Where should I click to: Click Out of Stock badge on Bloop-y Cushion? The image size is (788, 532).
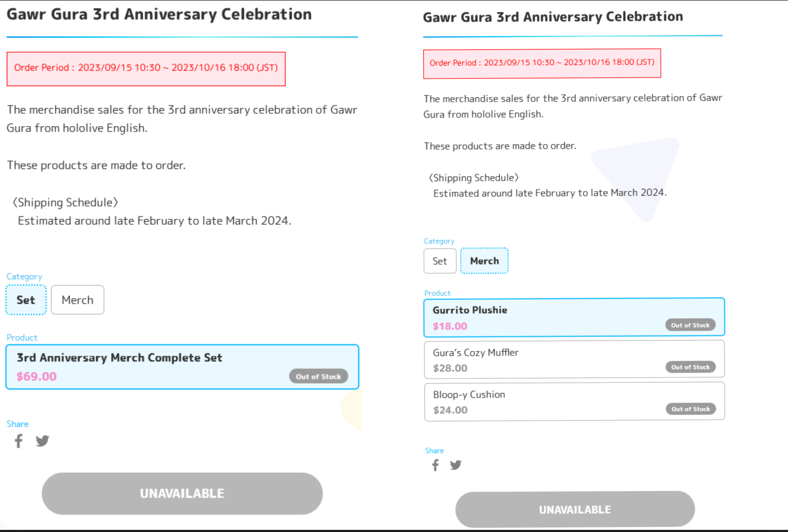(x=691, y=409)
